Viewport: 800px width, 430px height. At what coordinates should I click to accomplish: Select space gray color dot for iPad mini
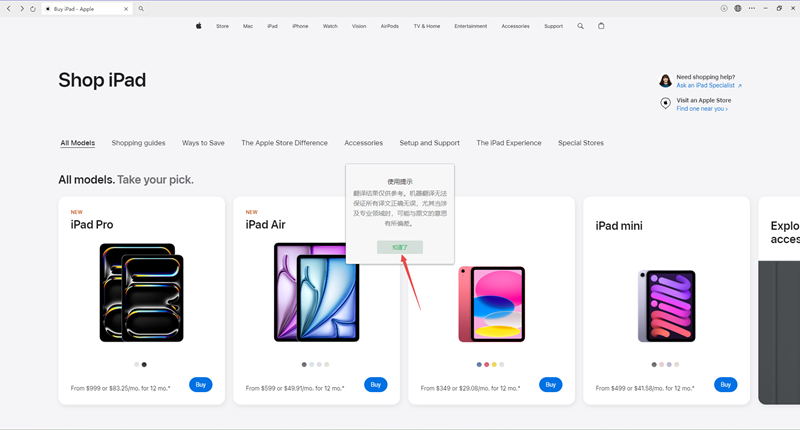click(x=654, y=365)
